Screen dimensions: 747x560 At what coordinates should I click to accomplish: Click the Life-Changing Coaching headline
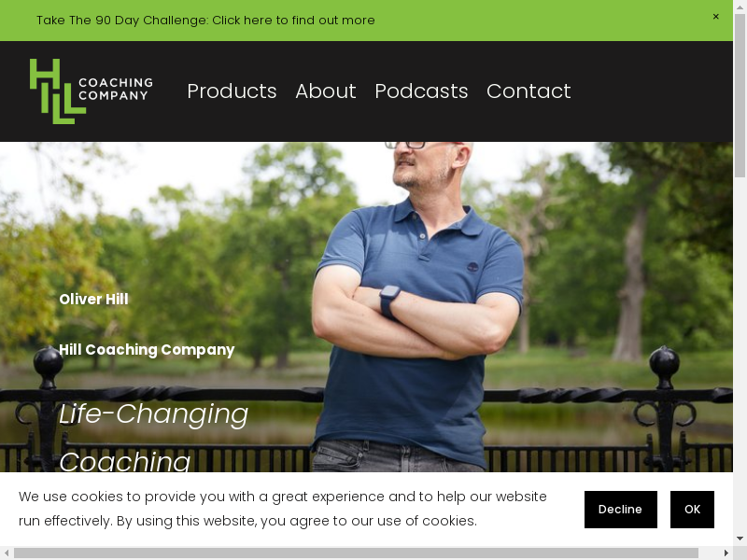point(153,436)
